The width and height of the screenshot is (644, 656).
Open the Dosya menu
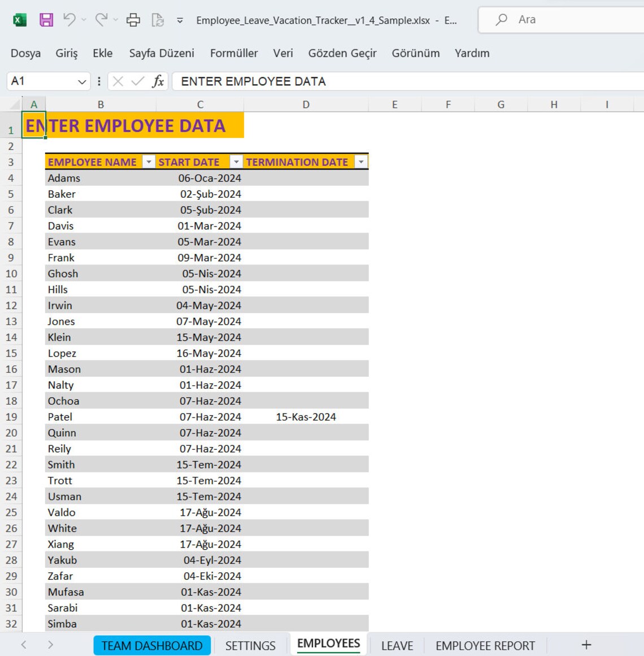click(25, 53)
